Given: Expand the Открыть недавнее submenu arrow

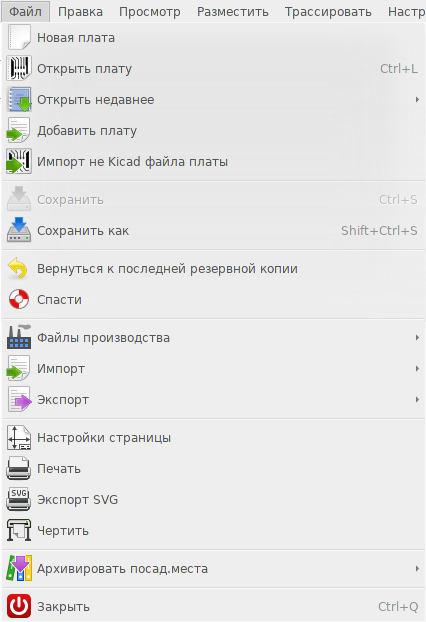Looking at the screenshot, I should tap(417, 100).
